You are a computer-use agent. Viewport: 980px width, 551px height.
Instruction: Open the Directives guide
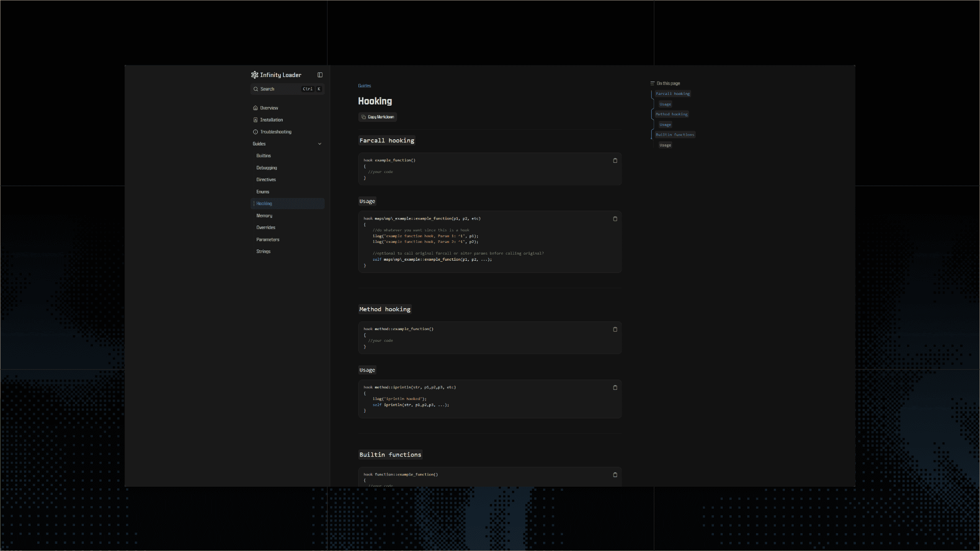(x=287, y=180)
